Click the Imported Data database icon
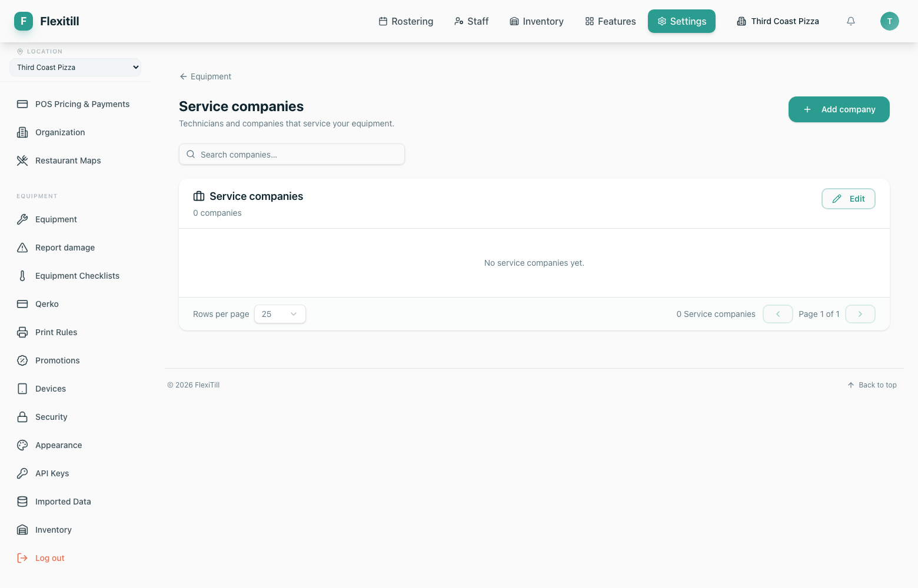Image resolution: width=918 pixels, height=588 pixels. (22, 502)
